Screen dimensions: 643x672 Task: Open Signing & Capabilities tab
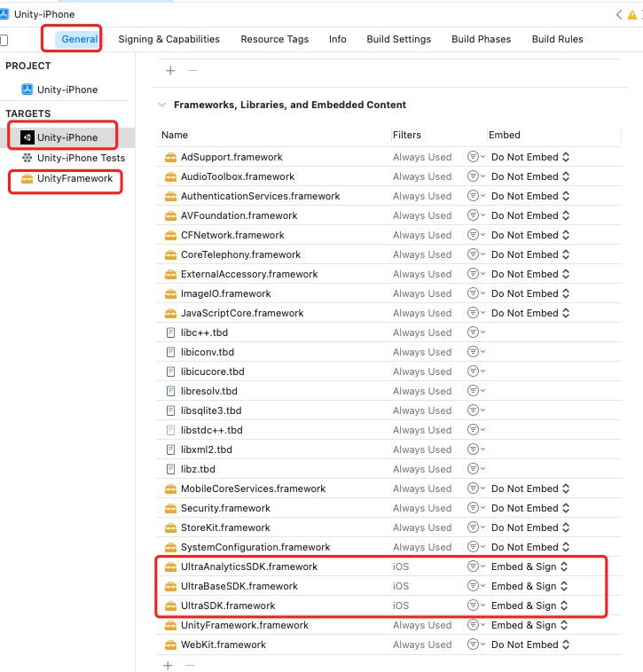[169, 39]
